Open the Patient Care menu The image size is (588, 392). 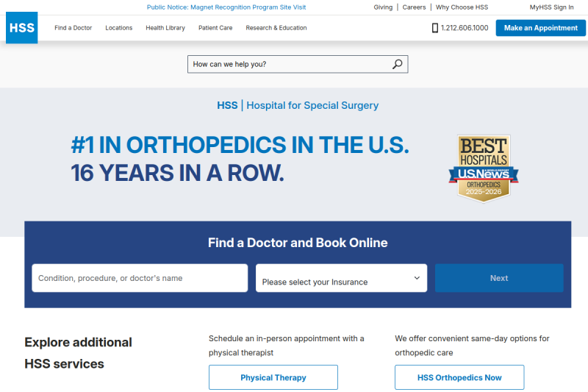(x=215, y=28)
